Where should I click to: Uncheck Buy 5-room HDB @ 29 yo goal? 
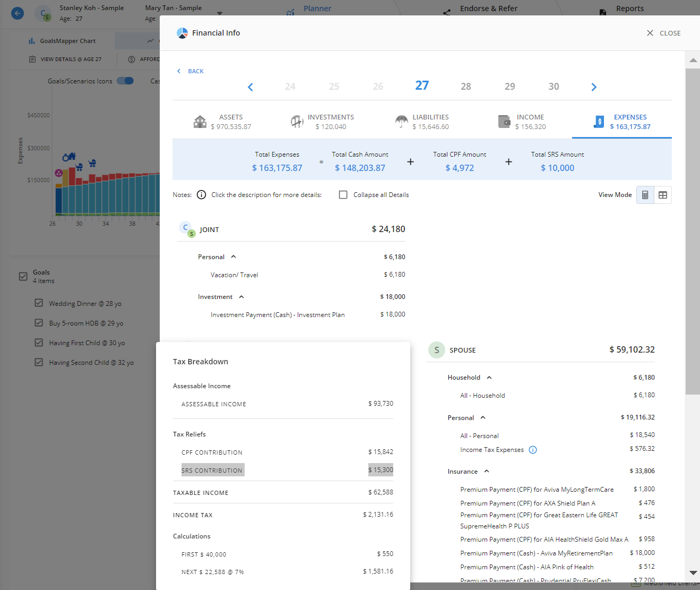click(x=39, y=322)
